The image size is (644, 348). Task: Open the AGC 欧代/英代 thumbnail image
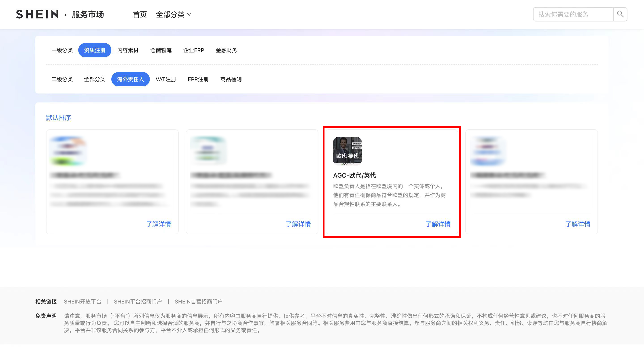pyautogui.click(x=347, y=151)
